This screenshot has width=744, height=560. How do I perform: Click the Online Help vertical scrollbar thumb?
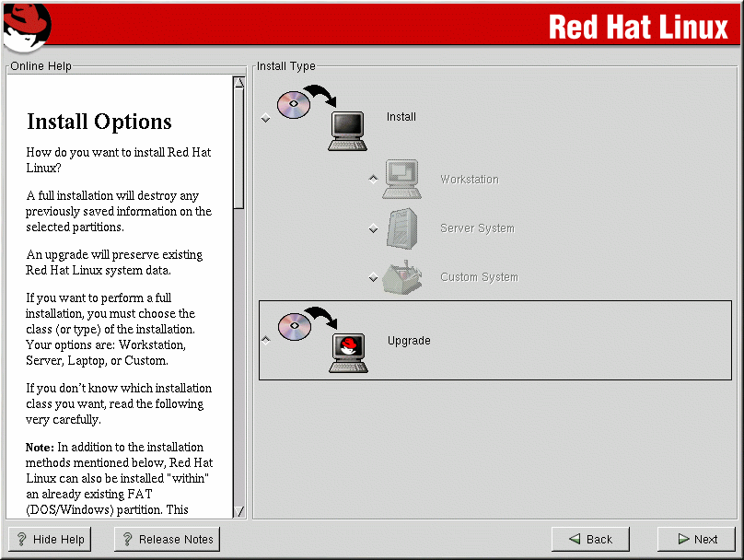click(x=239, y=147)
